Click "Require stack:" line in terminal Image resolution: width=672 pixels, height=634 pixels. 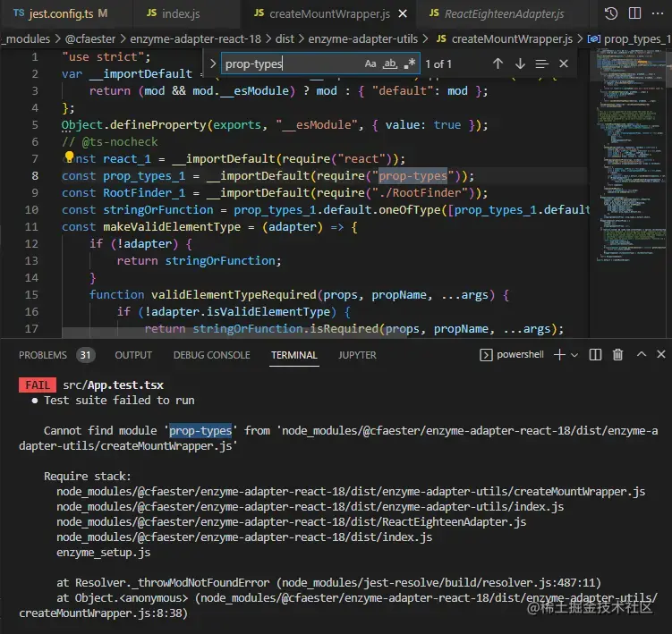(x=88, y=477)
